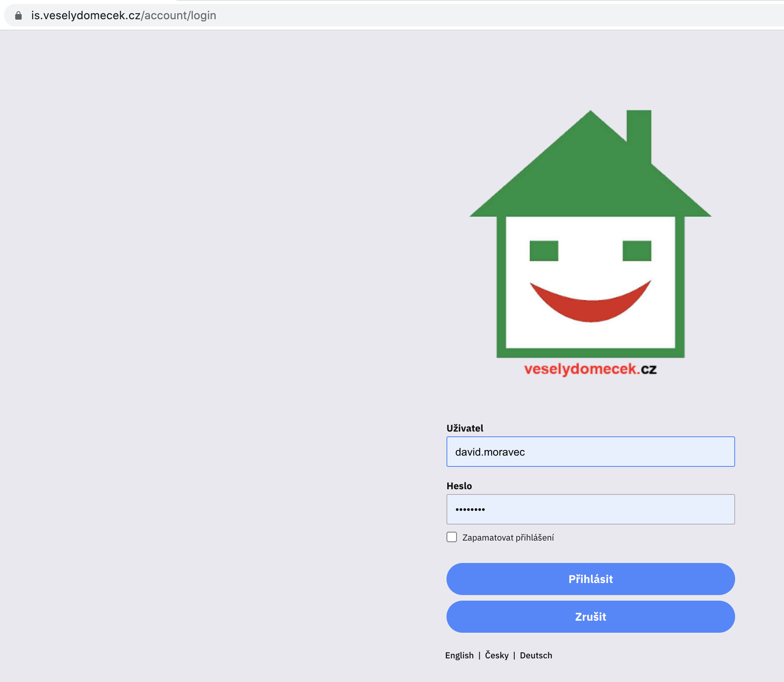Click the Heslo label text
Viewport: 784px width, 682px height.
tap(459, 486)
